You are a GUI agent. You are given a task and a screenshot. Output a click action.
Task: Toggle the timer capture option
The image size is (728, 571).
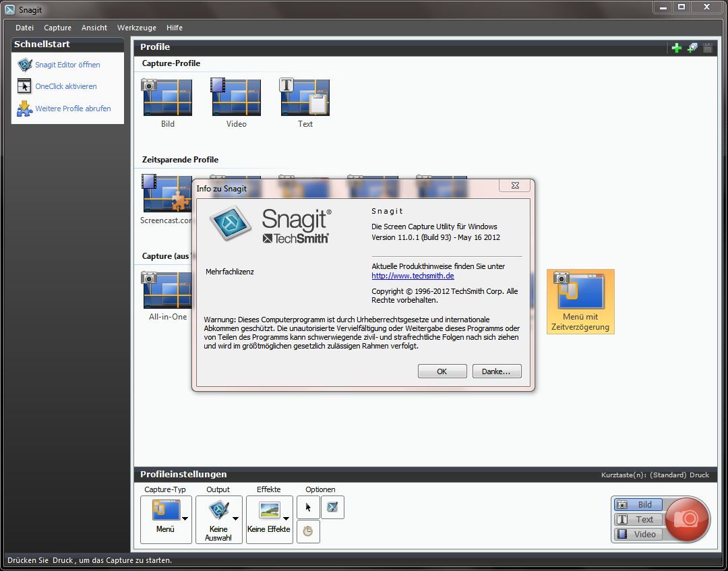(308, 531)
